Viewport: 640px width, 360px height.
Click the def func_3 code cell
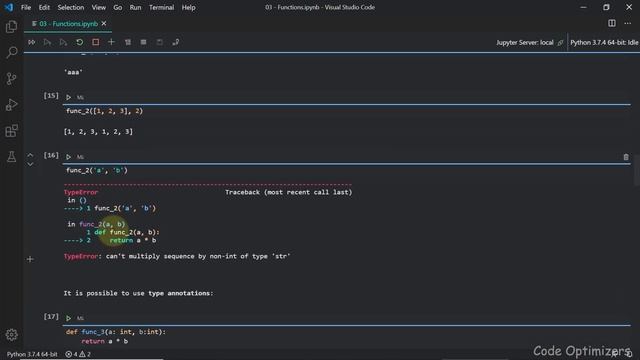pos(347,337)
